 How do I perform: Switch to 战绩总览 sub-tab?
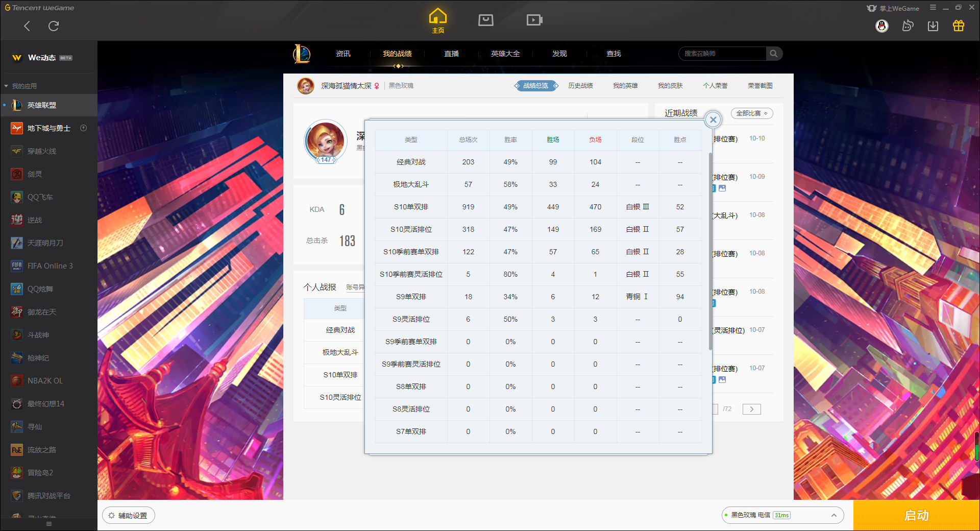click(x=536, y=86)
